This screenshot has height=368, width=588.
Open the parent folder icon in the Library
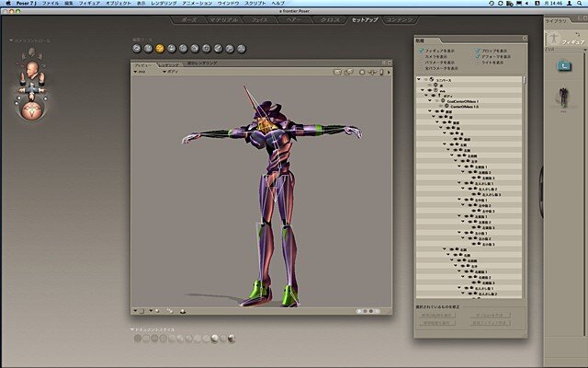pyautogui.click(x=564, y=66)
